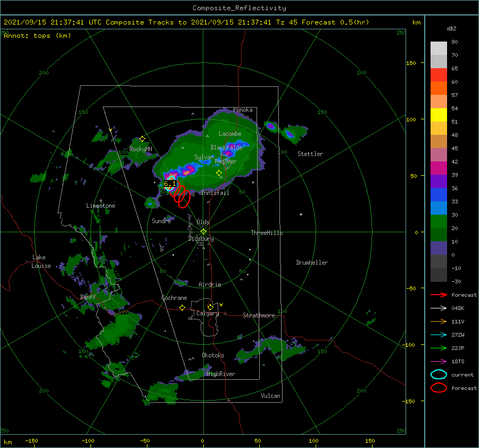479x448 pixels.
Task: Click the green 30 dBZ color swatch
Action: click(439, 222)
